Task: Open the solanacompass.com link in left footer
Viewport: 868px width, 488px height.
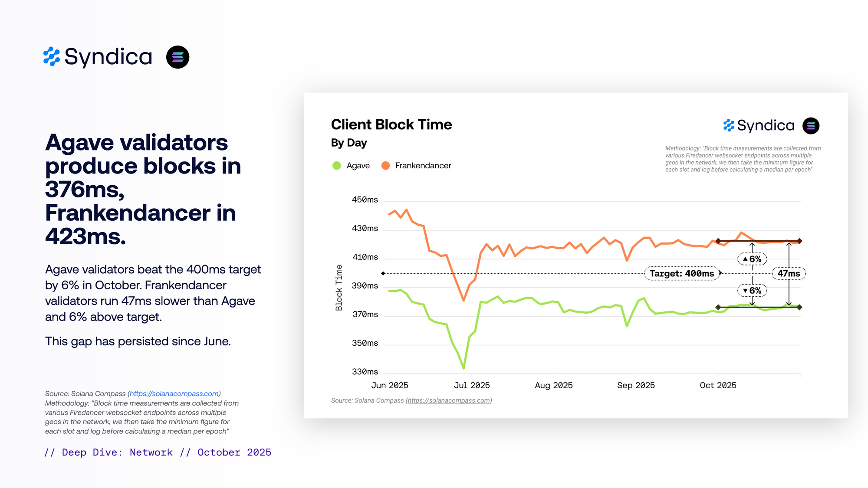Action: (x=174, y=394)
